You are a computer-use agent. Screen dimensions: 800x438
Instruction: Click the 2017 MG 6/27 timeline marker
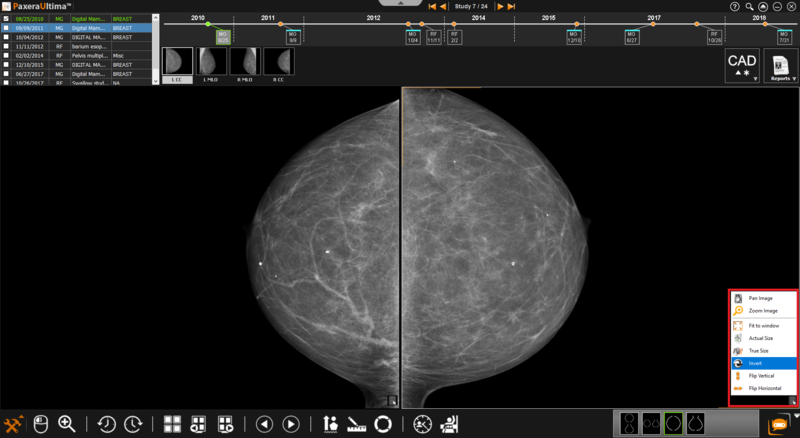[x=631, y=37]
